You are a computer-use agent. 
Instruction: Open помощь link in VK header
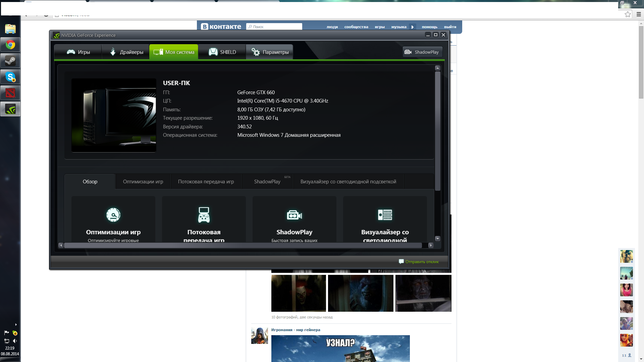430,27
